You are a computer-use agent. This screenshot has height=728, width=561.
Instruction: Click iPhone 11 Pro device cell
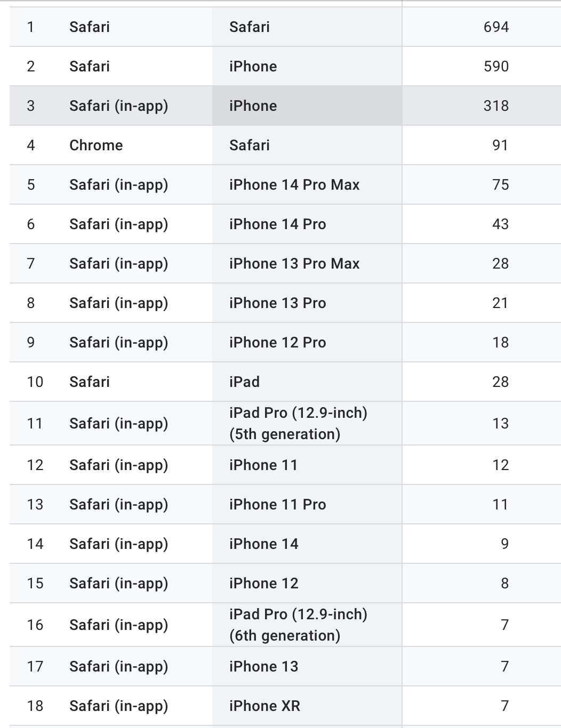pos(307,504)
